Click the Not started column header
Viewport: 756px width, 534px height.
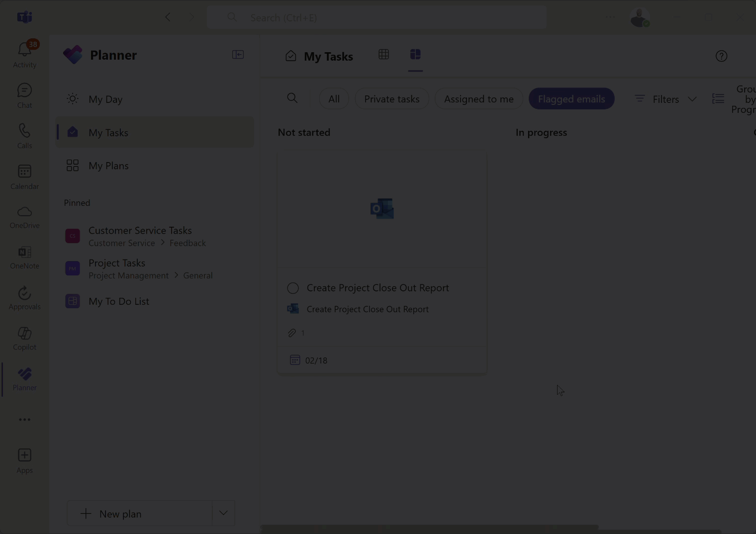click(304, 132)
